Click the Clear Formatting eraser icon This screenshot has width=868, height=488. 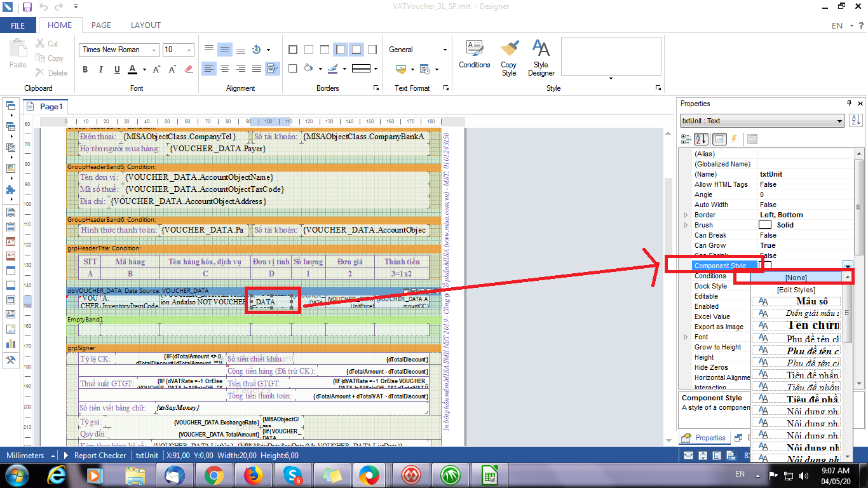188,69
